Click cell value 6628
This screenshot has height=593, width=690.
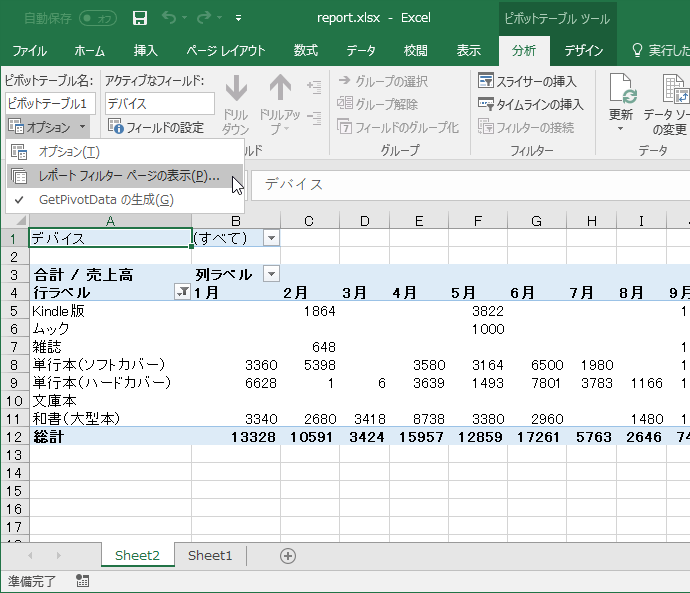point(261,383)
